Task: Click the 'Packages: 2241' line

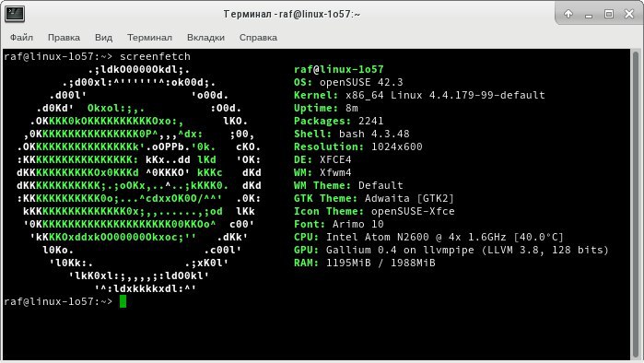Action: pyautogui.click(x=338, y=121)
